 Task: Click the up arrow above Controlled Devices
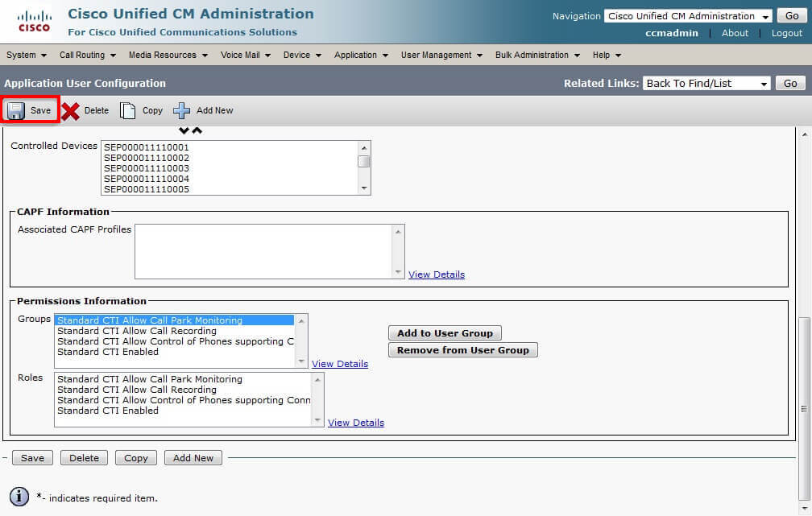tap(197, 130)
